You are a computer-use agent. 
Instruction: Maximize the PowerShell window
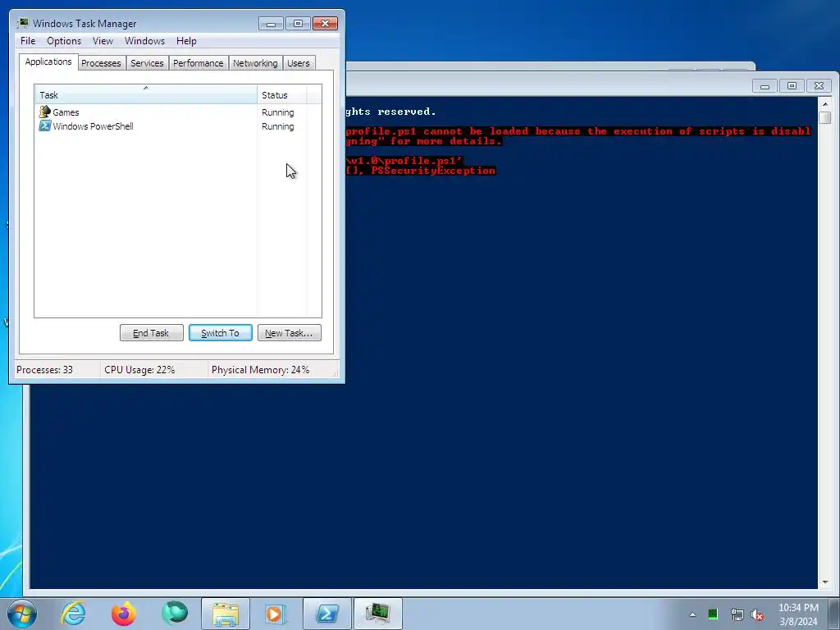pyautogui.click(x=792, y=85)
